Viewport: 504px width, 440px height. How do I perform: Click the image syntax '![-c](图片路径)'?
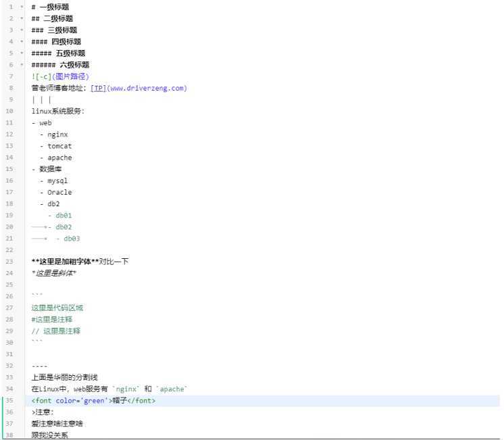pos(60,76)
